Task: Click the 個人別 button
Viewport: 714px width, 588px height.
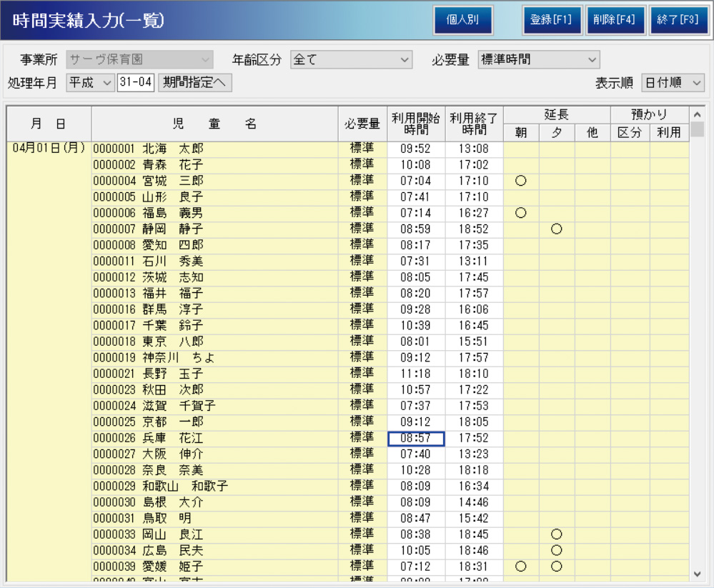Action: (x=462, y=20)
